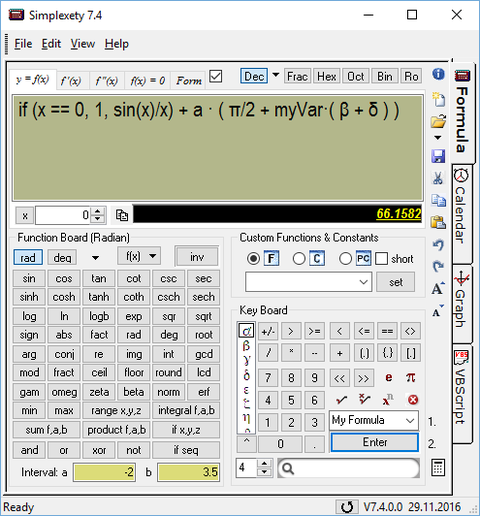This screenshot has width=480, height=516.
Task: Undo the last action
Action: (x=438, y=245)
